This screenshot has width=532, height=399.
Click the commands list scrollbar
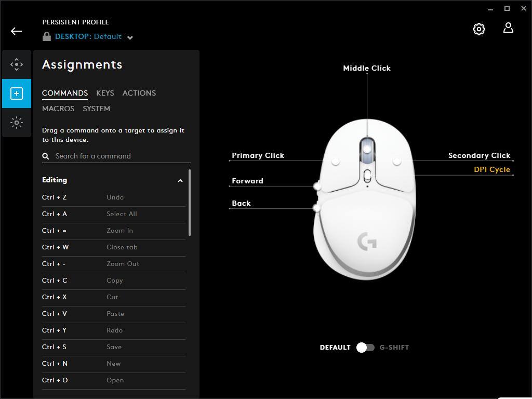[189, 203]
